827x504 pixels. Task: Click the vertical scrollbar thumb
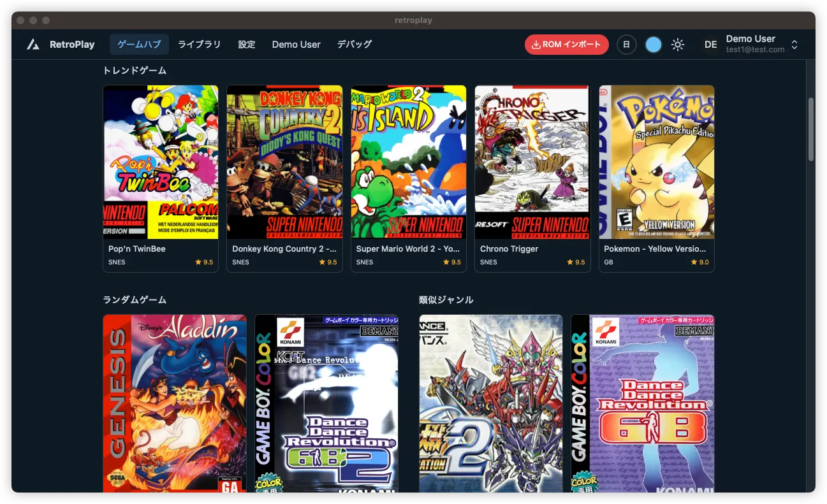[811, 129]
